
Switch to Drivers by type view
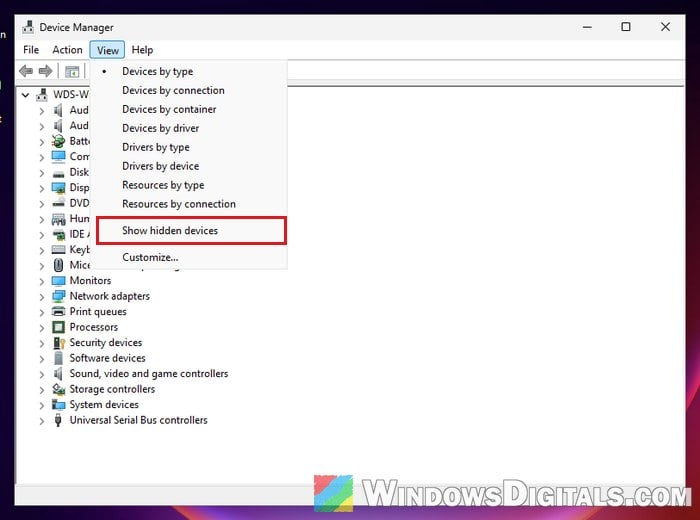(x=189, y=147)
